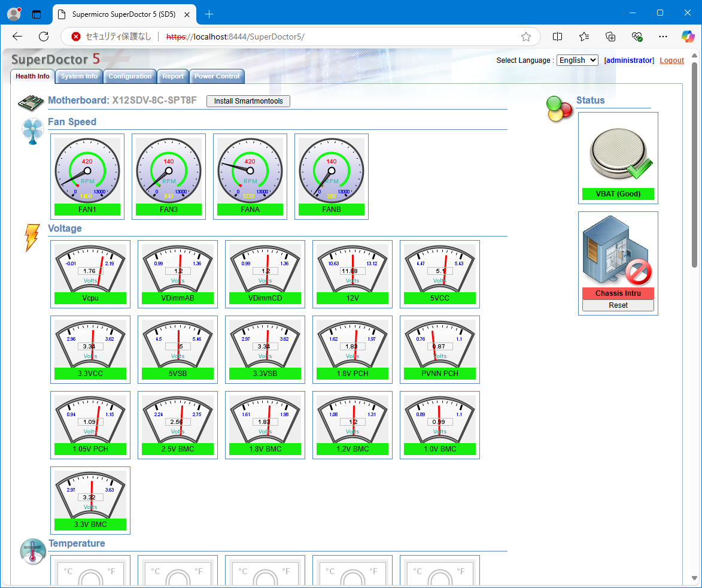The width and height of the screenshot is (702, 588).
Task: Add this page to favorites
Action: coord(526,37)
